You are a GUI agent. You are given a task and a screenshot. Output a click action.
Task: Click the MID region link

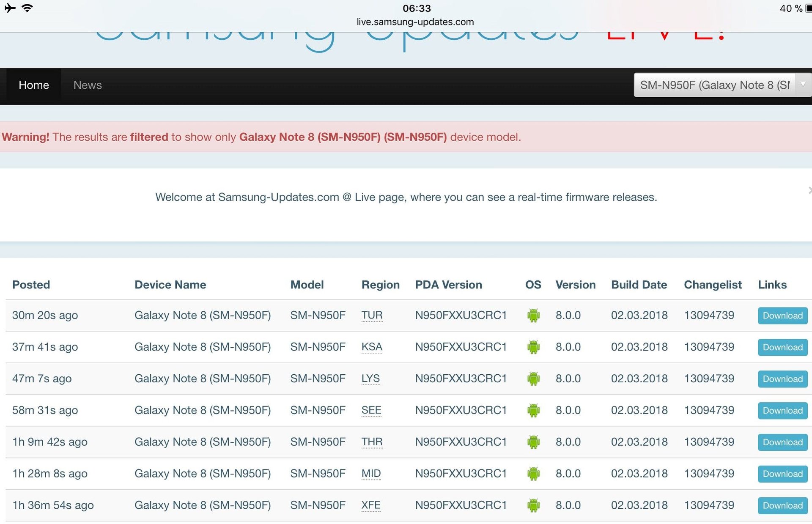pos(371,474)
